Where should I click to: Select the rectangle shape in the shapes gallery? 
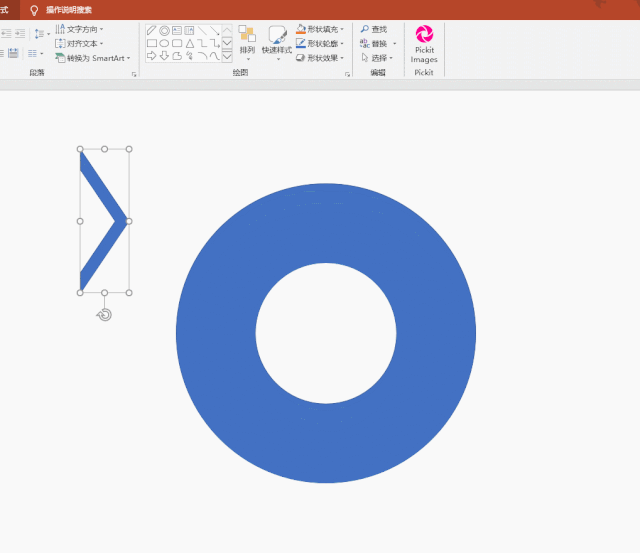[x=152, y=43]
